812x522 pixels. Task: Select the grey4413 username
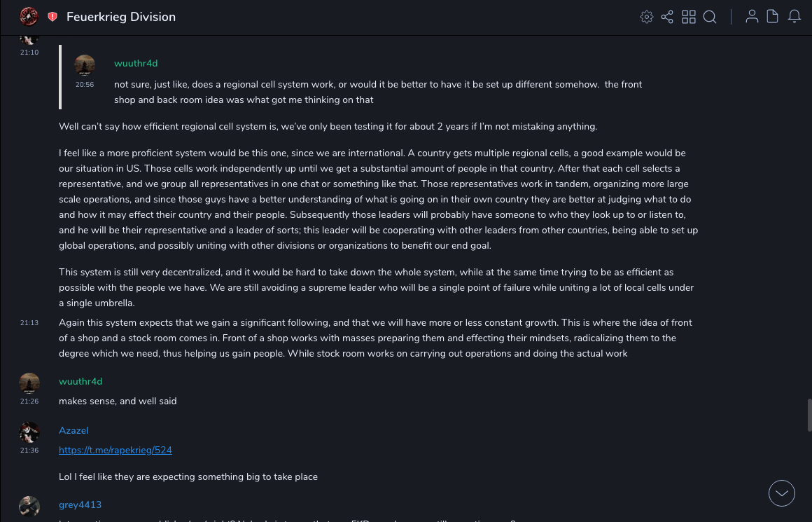(x=80, y=504)
